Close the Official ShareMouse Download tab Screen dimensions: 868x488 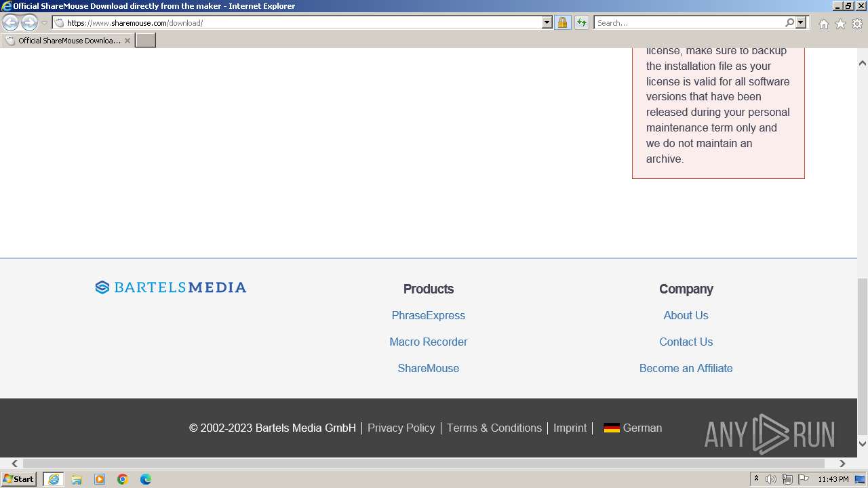pyautogui.click(x=127, y=41)
